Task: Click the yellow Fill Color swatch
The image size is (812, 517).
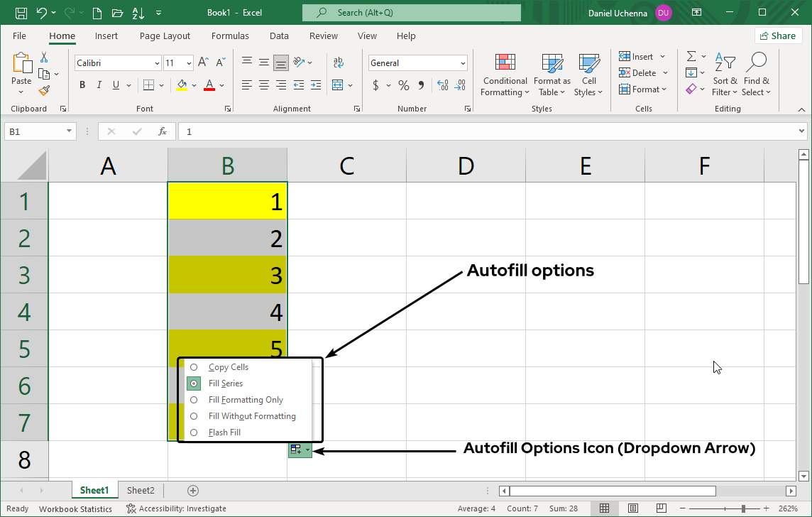Action: coord(182,85)
